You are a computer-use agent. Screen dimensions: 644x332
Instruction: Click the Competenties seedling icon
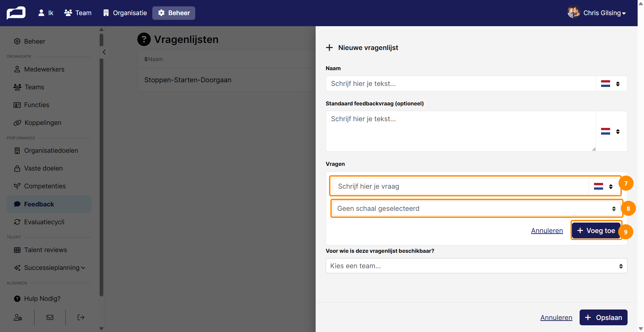point(17,186)
